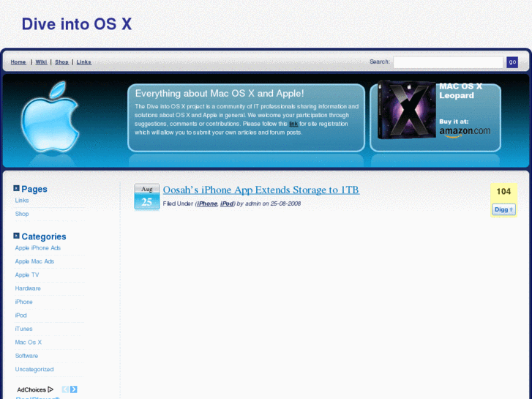Open Oosah's iPhone App Extends Storage article
Image resolution: width=532 pixels, height=399 pixels.
pyautogui.click(x=261, y=190)
